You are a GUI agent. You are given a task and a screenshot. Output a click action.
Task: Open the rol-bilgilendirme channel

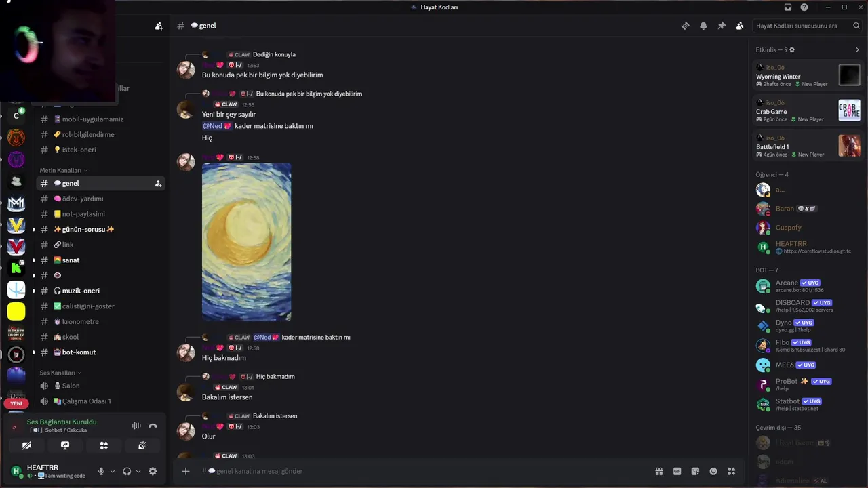click(x=100, y=134)
